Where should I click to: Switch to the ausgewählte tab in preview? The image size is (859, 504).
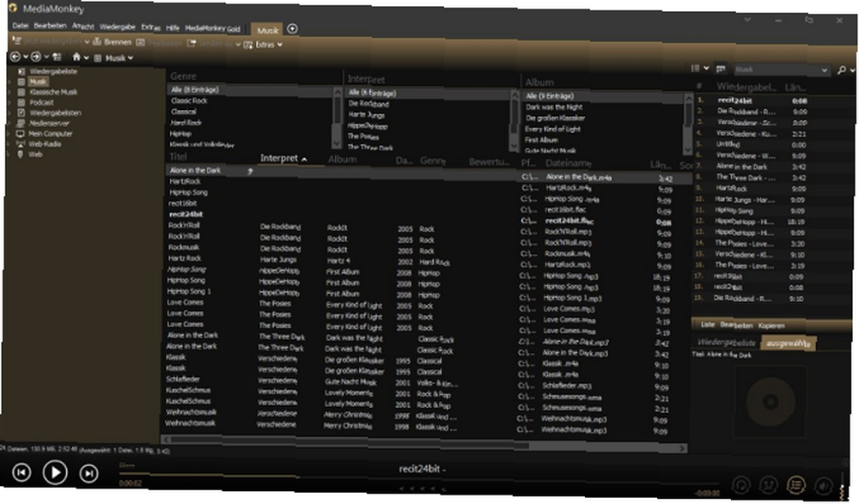click(789, 343)
